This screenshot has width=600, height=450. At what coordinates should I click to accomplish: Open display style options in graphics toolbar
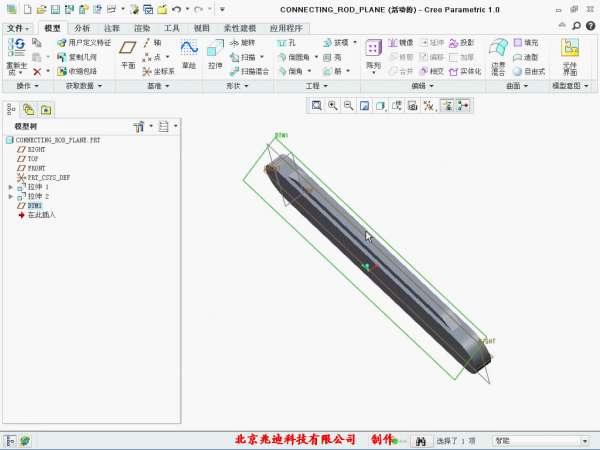tap(381, 105)
